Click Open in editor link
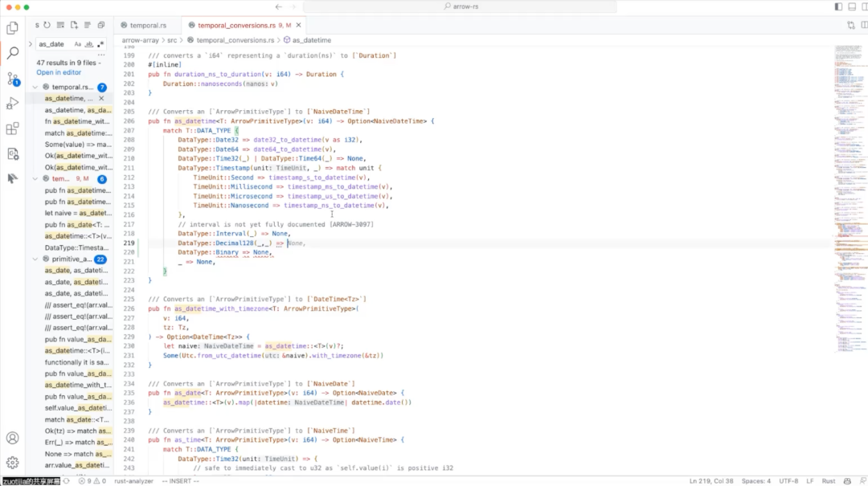Screen dimensions: 868x486 point(59,72)
